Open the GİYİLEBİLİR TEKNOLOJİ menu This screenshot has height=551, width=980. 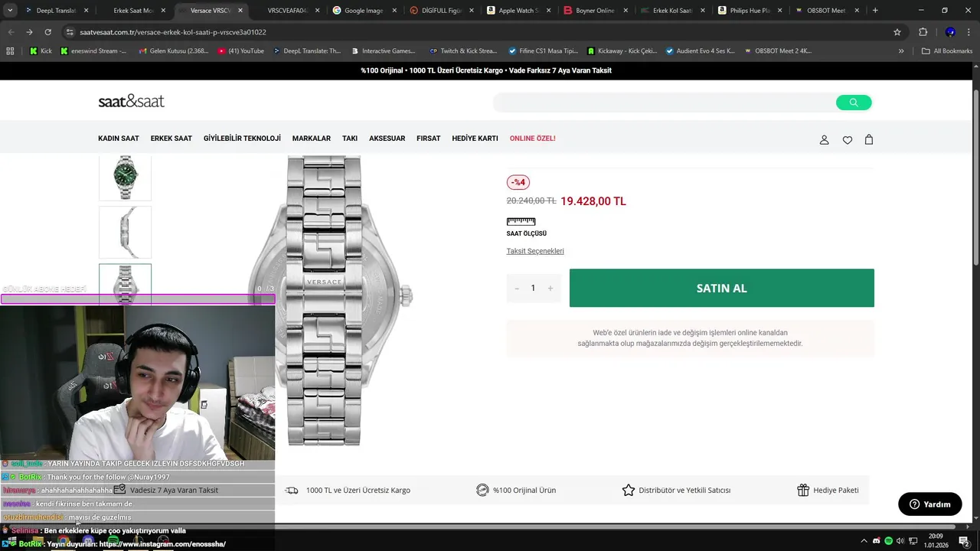[x=242, y=139]
